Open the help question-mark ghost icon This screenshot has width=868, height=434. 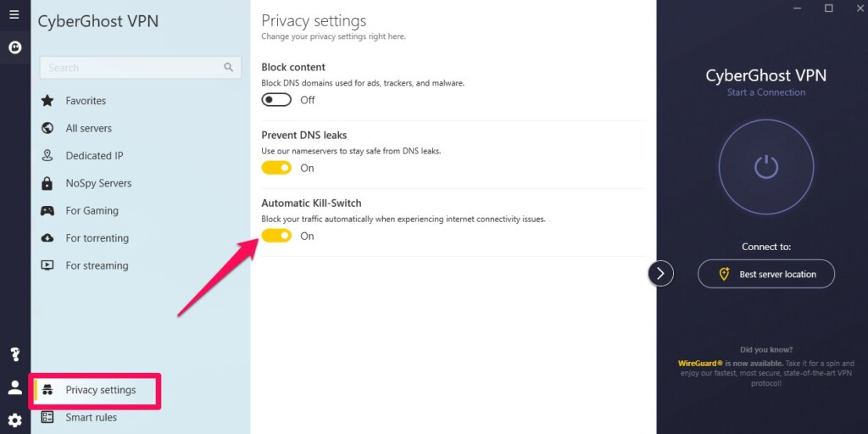pyautogui.click(x=15, y=354)
